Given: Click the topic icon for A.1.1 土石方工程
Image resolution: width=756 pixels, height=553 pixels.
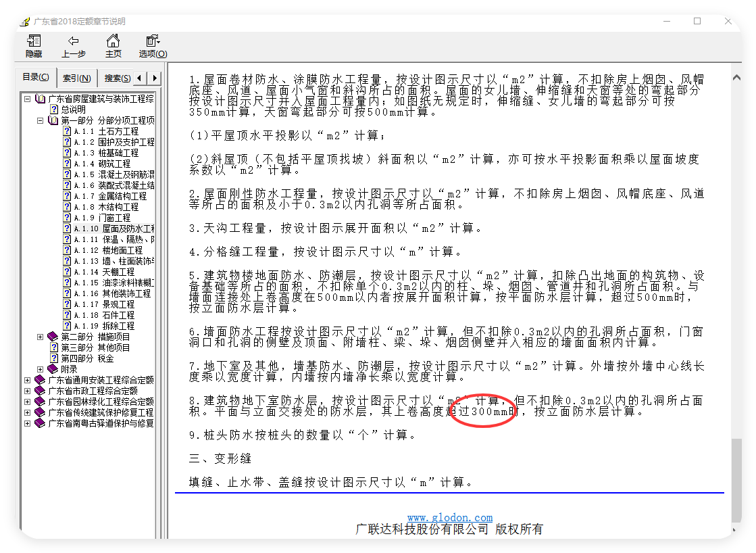Looking at the screenshot, I should pos(67,131).
